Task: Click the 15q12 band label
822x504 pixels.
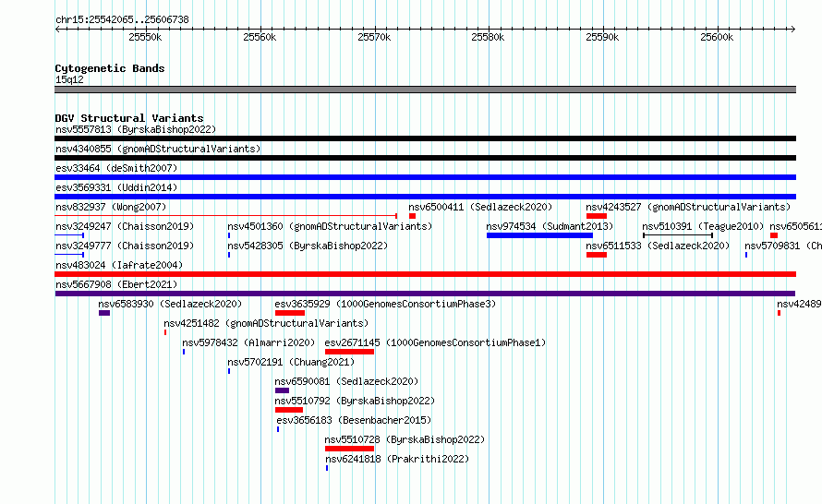Action: click(x=69, y=79)
